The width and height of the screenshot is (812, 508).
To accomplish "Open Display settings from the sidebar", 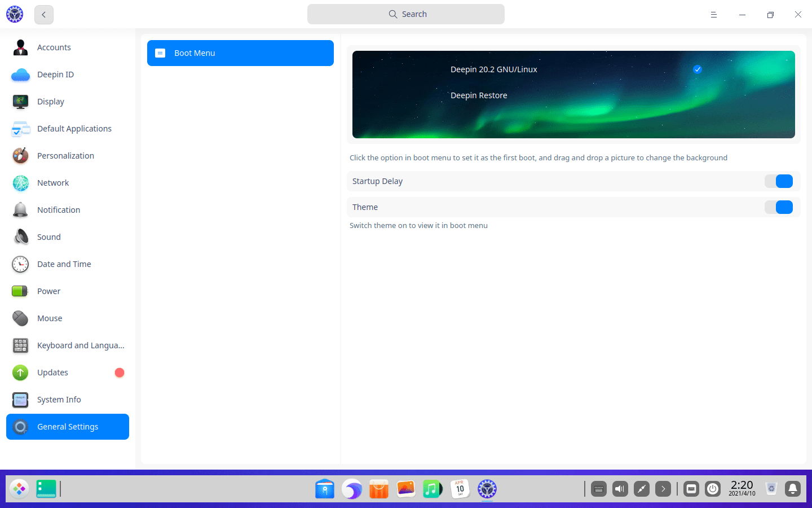I will (50, 102).
